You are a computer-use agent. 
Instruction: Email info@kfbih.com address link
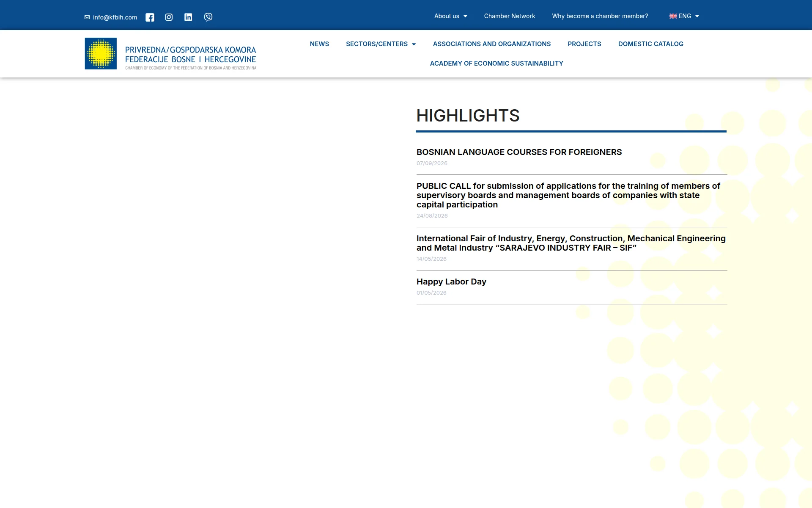point(115,17)
